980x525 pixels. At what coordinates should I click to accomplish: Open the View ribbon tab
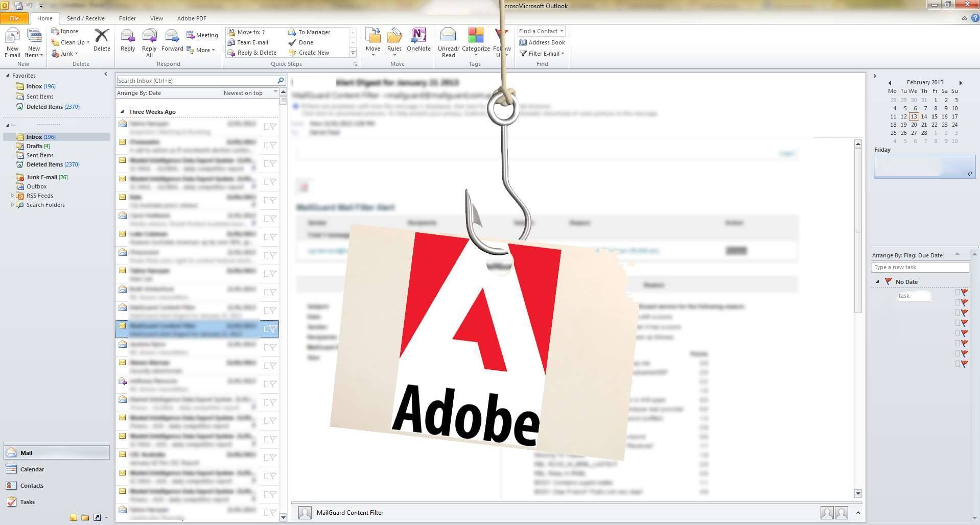point(156,18)
